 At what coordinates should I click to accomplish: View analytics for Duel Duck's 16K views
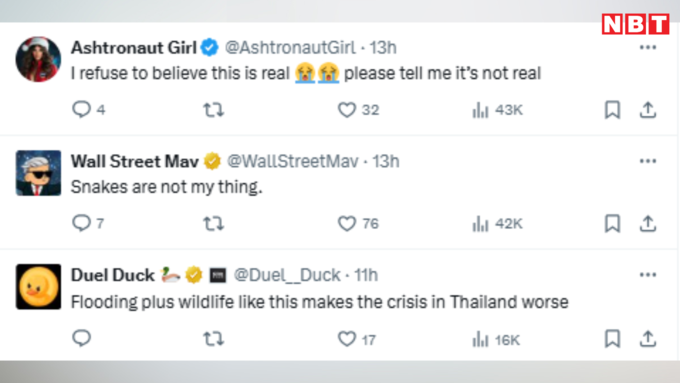click(496, 339)
